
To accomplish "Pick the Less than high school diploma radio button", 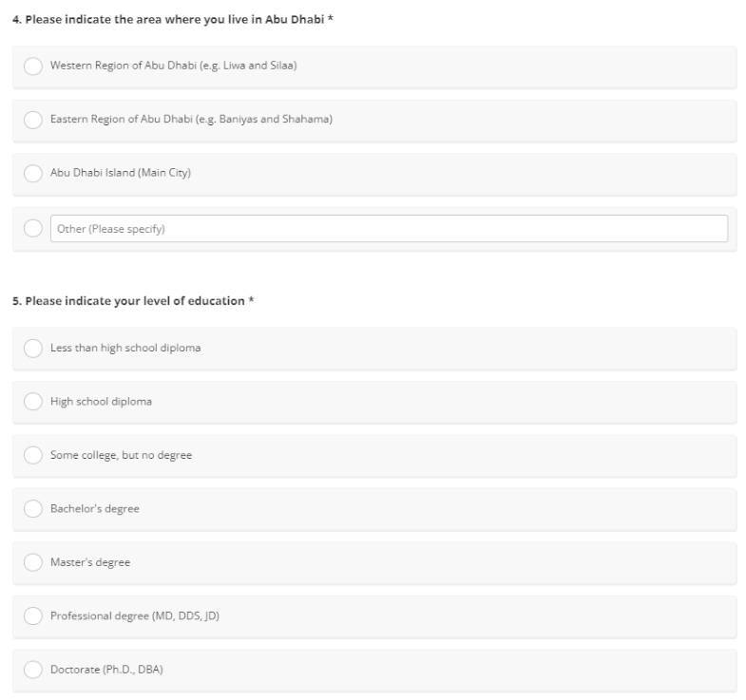I will tap(33, 349).
